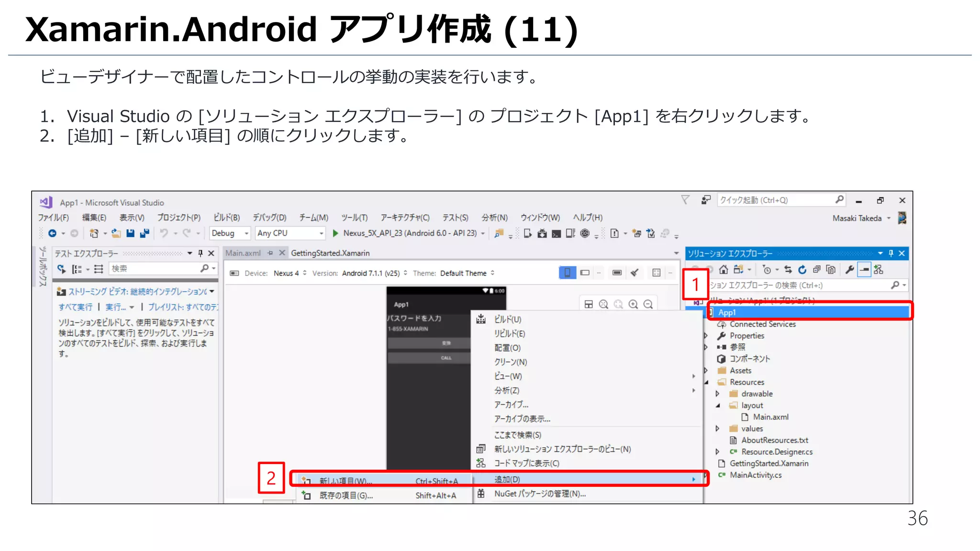Open the Default Theme selector
Viewport: 980px width, 551px height.
click(x=467, y=273)
